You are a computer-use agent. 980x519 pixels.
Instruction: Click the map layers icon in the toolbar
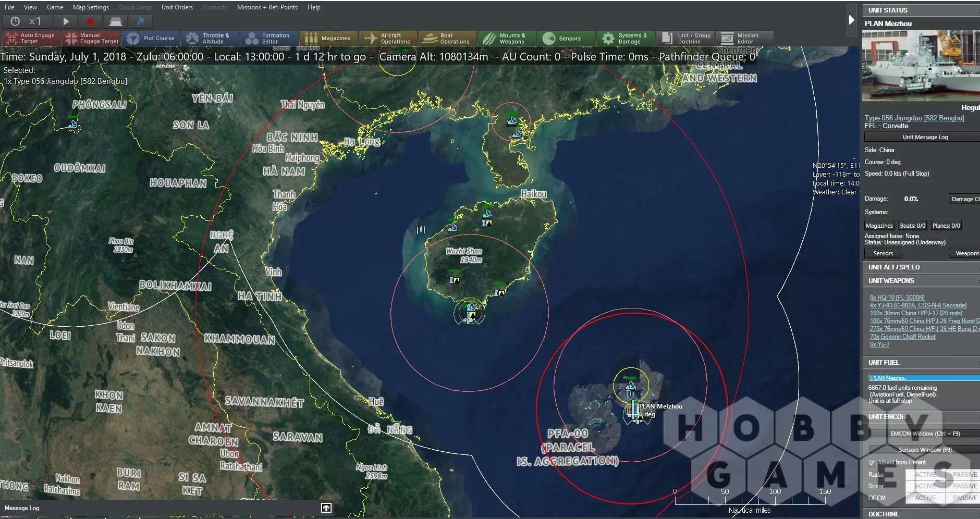click(116, 21)
